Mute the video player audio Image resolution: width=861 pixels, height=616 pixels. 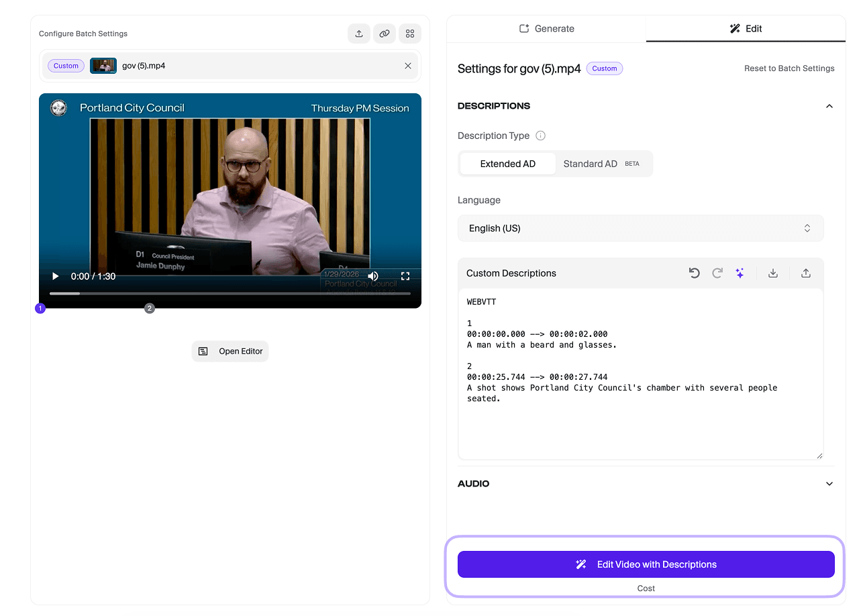pyautogui.click(x=373, y=276)
